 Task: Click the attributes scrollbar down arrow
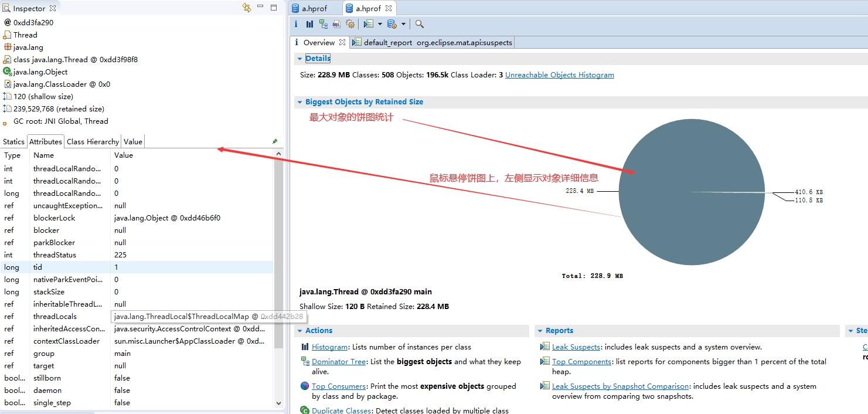[x=278, y=403]
